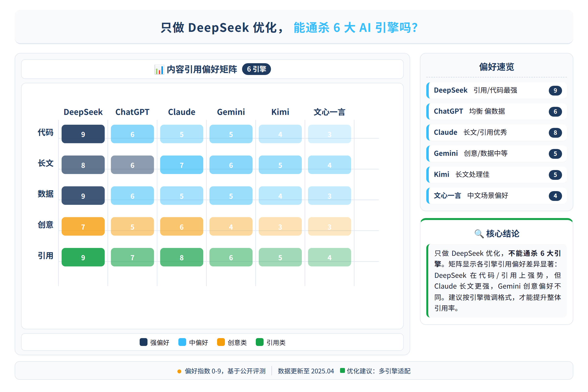The width and height of the screenshot is (588, 392).
Task: Click the 文心一言 column header
Action: (x=329, y=112)
